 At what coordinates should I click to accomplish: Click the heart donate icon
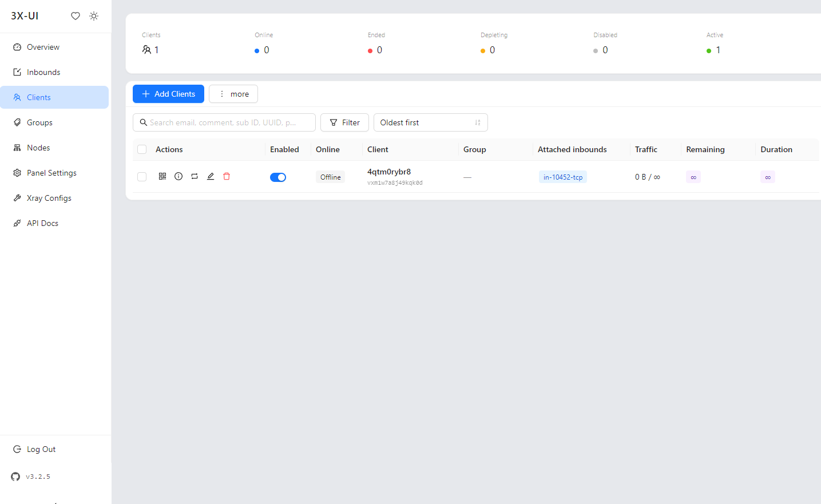pos(76,16)
